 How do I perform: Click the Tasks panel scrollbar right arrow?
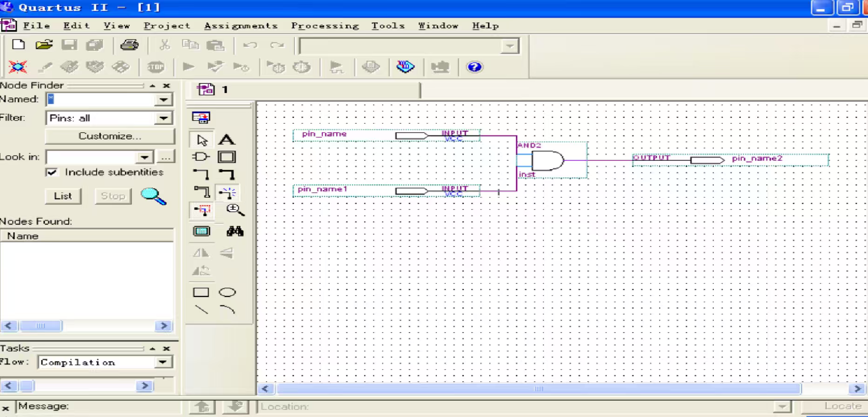pyautogui.click(x=144, y=386)
